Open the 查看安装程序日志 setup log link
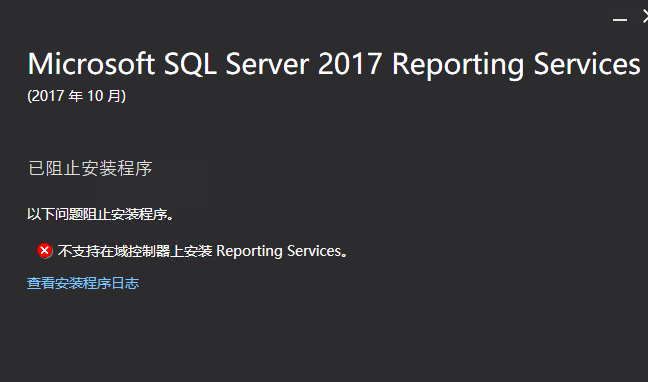 click(83, 283)
